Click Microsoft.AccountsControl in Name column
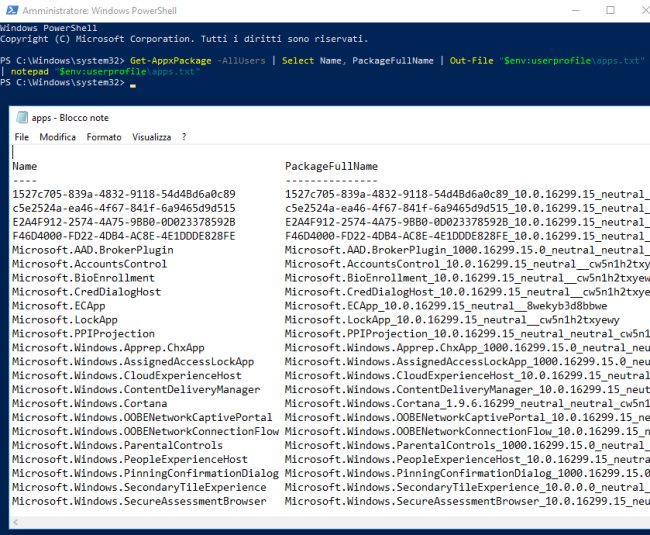The height and width of the screenshot is (535, 650). click(90, 264)
